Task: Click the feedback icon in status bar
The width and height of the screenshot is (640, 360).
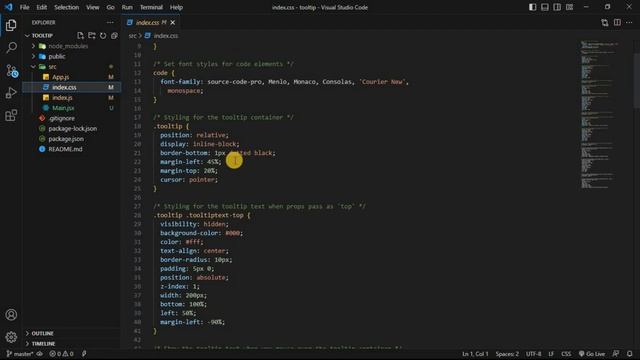Action: pos(616,354)
